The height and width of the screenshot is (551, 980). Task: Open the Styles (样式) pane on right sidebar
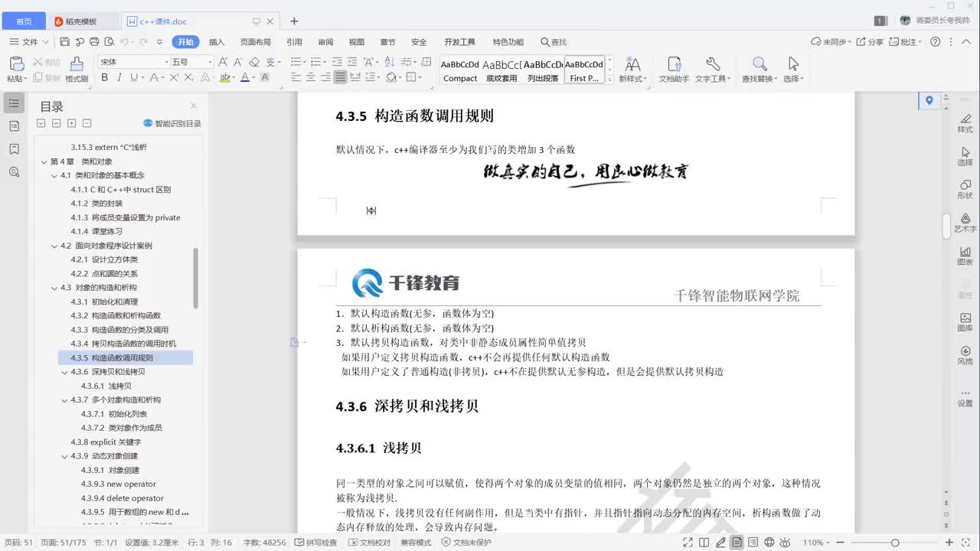[965, 122]
